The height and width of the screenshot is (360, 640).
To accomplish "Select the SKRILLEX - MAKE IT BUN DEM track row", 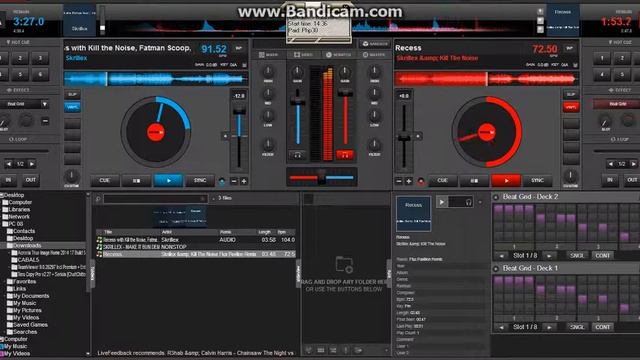I will (196, 247).
